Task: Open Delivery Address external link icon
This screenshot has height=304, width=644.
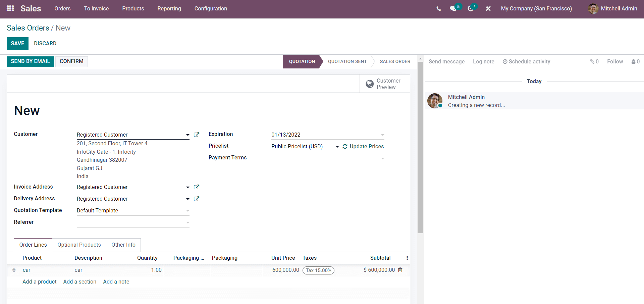Action: pos(197,199)
